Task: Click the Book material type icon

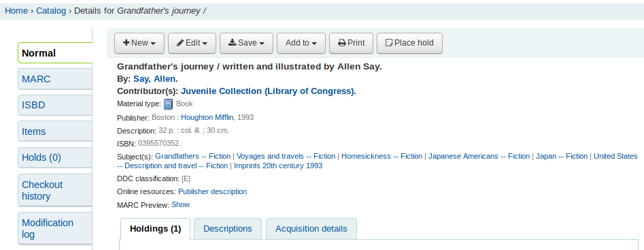Action: [169, 104]
